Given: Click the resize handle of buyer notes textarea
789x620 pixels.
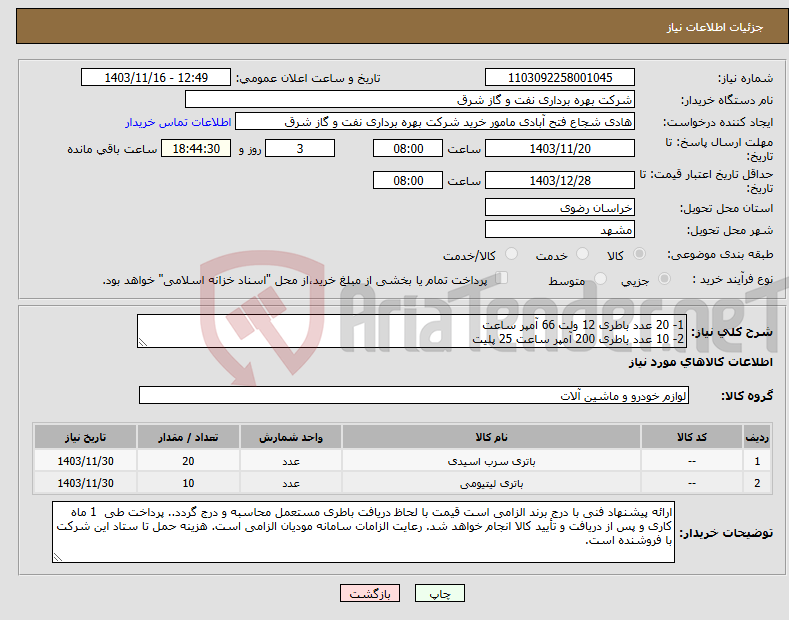Looking at the screenshot, I should (x=58, y=557).
